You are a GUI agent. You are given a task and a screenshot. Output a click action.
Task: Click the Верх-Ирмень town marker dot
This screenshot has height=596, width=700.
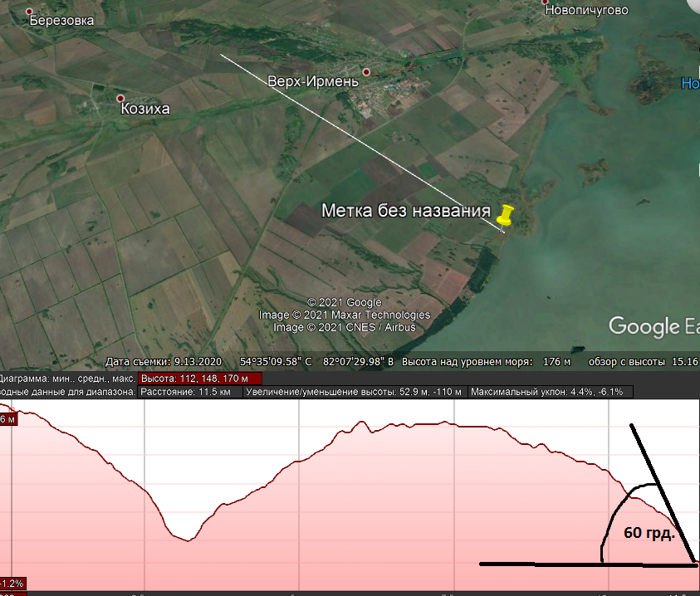coord(366,71)
